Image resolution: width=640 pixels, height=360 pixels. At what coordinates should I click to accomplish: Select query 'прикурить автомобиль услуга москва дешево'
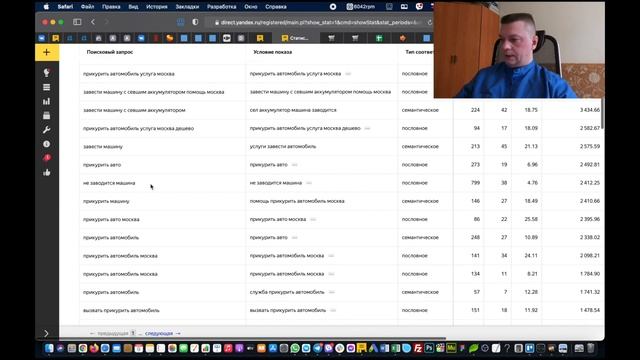(x=138, y=128)
